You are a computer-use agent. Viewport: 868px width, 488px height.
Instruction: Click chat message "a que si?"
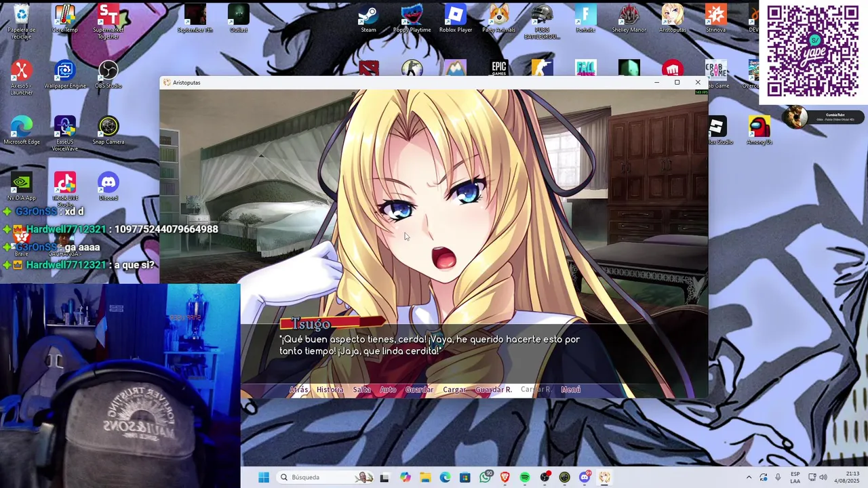(134, 265)
